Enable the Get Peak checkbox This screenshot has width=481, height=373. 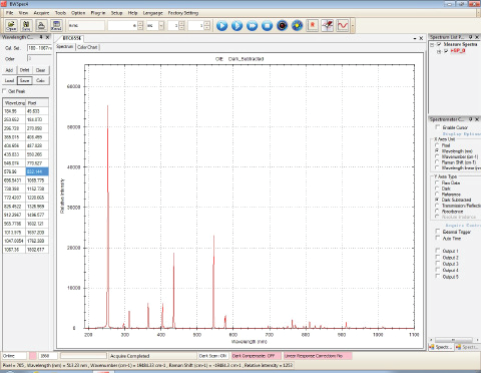coord(4,91)
